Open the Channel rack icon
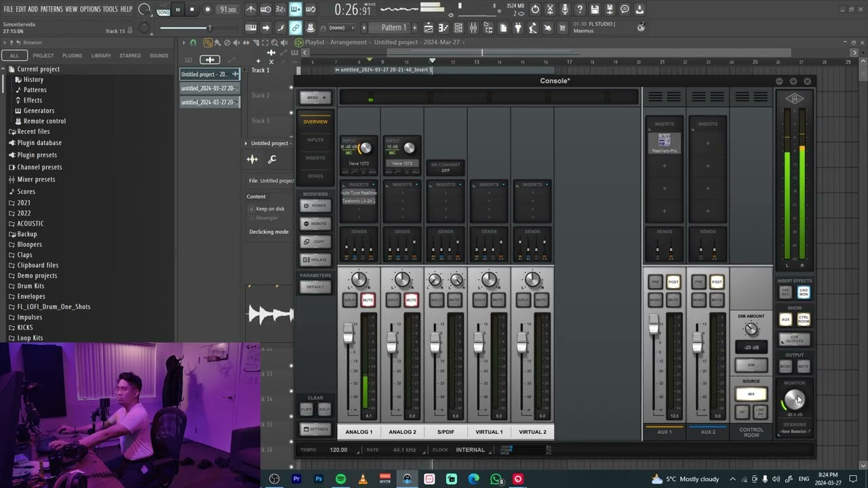The image size is (868, 488). pos(458,28)
